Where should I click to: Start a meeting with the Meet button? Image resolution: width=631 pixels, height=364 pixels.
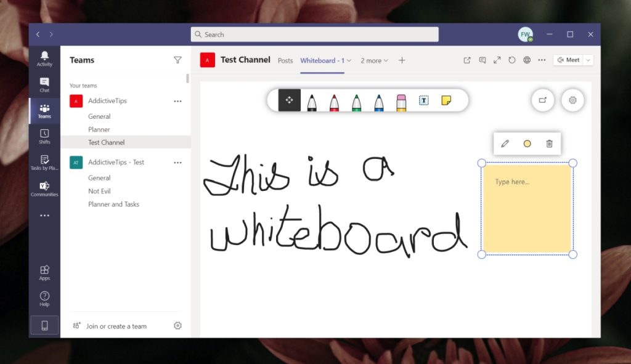click(x=569, y=59)
